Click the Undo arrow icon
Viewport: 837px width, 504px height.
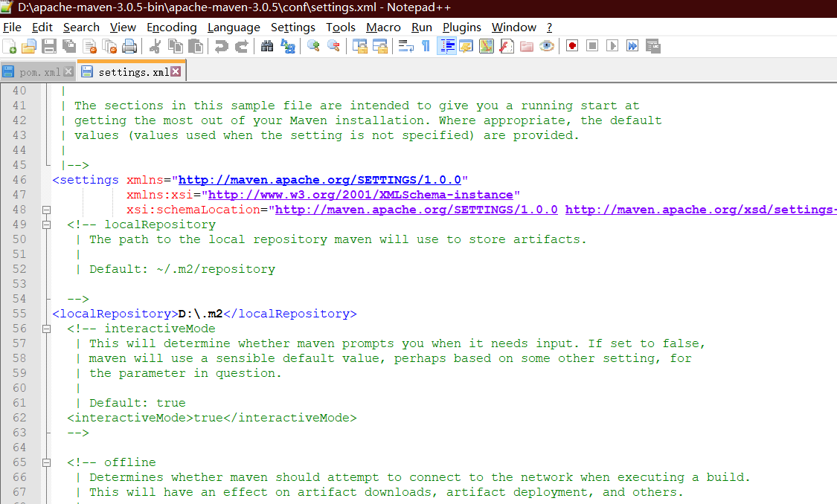pos(221,46)
